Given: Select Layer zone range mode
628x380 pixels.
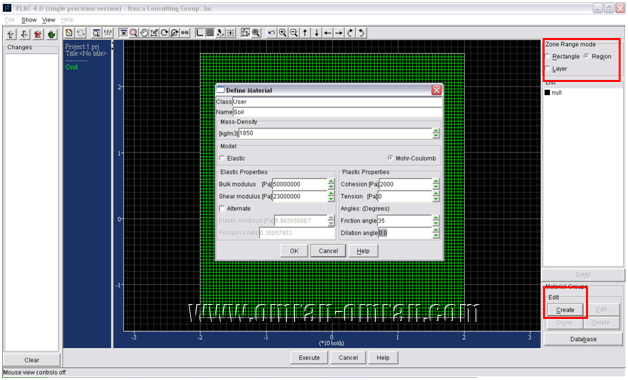Looking at the screenshot, I should click(x=547, y=69).
